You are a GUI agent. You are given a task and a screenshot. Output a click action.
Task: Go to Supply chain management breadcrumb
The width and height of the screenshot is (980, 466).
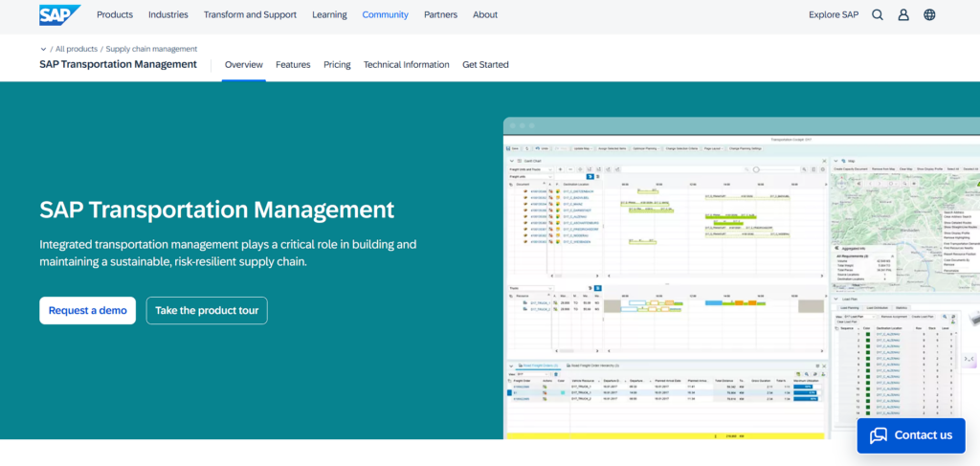151,49
